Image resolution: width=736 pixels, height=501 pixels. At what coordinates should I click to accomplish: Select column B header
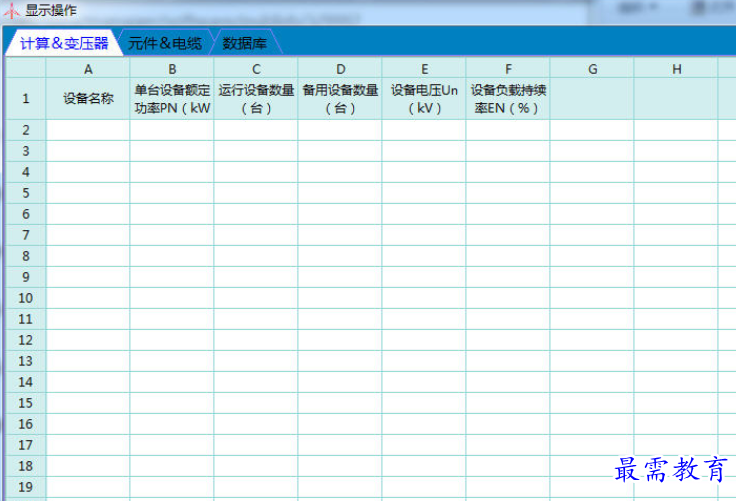point(172,69)
